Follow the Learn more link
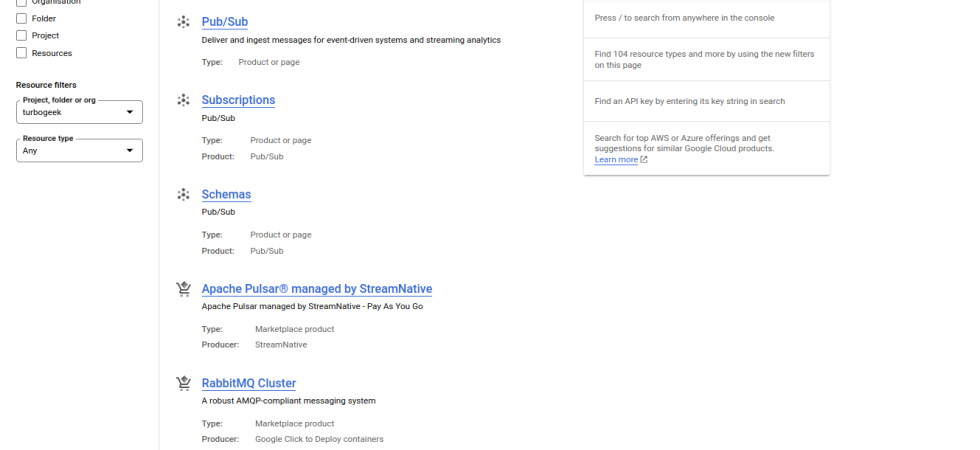The height and width of the screenshot is (450, 980). pos(616,159)
